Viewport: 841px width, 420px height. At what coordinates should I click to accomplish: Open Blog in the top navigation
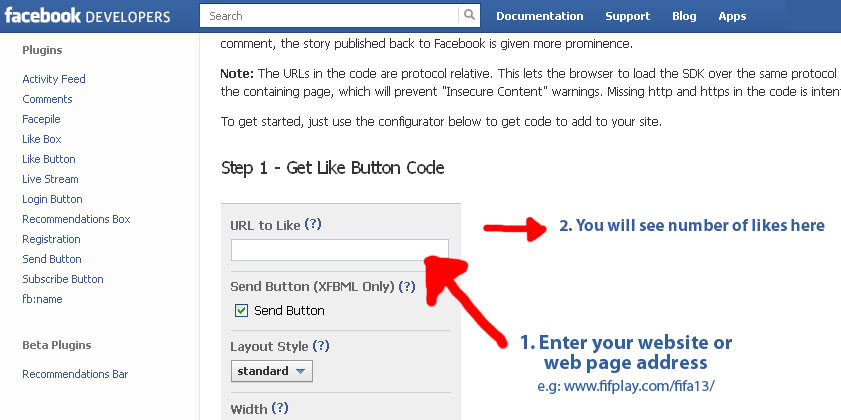pyautogui.click(x=684, y=16)
